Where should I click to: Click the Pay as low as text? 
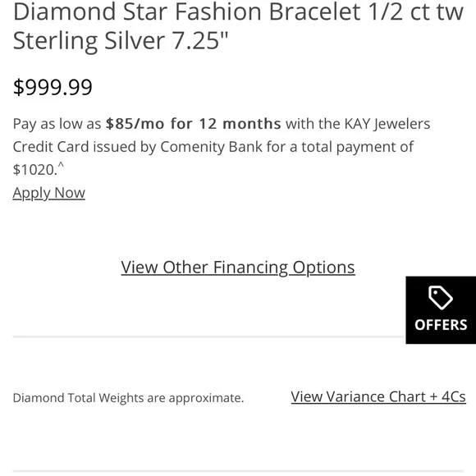coord(57,124)
